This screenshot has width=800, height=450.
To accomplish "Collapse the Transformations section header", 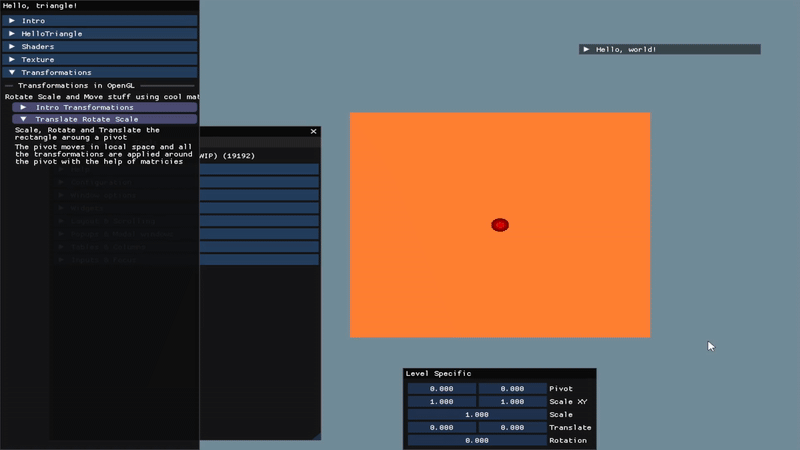I will click(x=99, y=72).
